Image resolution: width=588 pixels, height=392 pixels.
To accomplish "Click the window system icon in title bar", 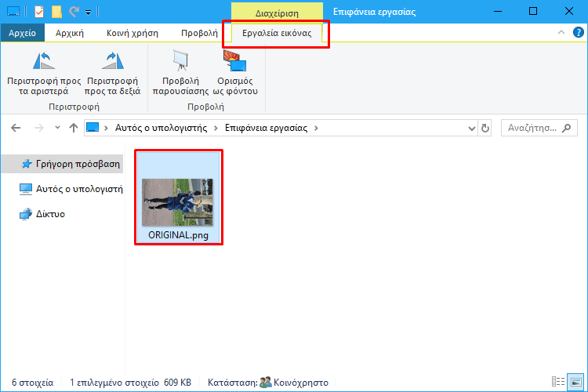I will pyautogui.click(x=13, y=12).
